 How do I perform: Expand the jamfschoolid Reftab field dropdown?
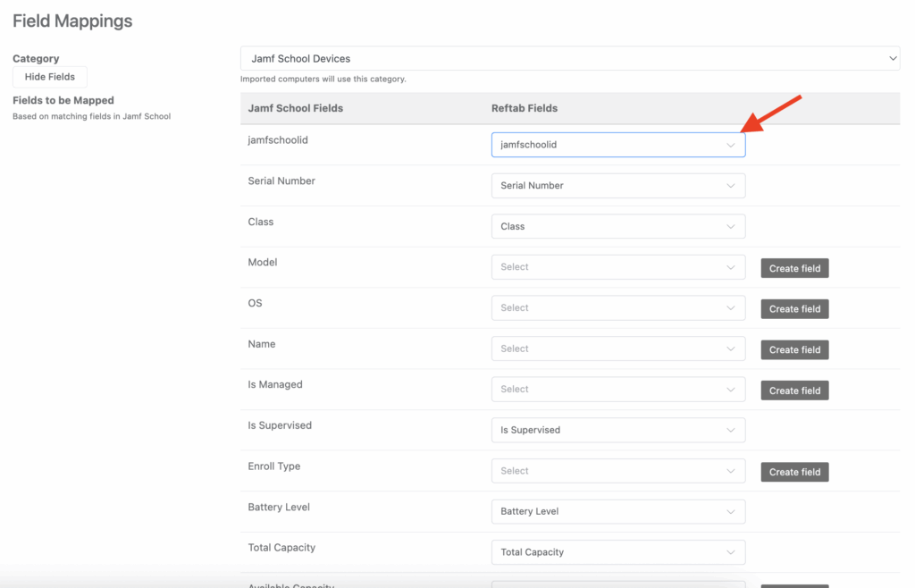(x=617, y=145)
